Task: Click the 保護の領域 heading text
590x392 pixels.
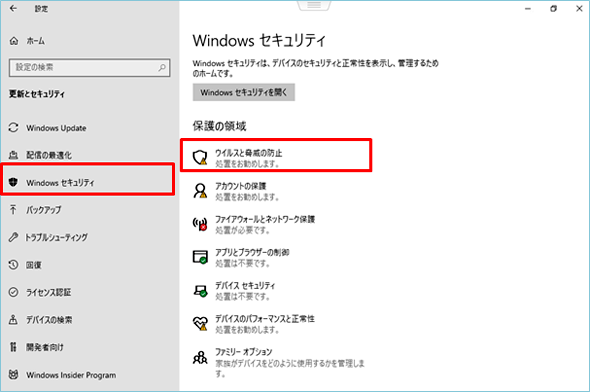Action: click(219, 126)
